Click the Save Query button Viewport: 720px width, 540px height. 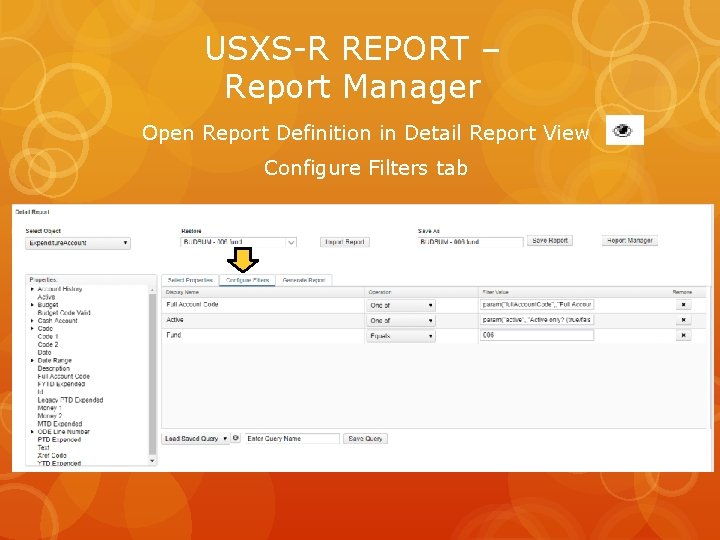point(365,439)
